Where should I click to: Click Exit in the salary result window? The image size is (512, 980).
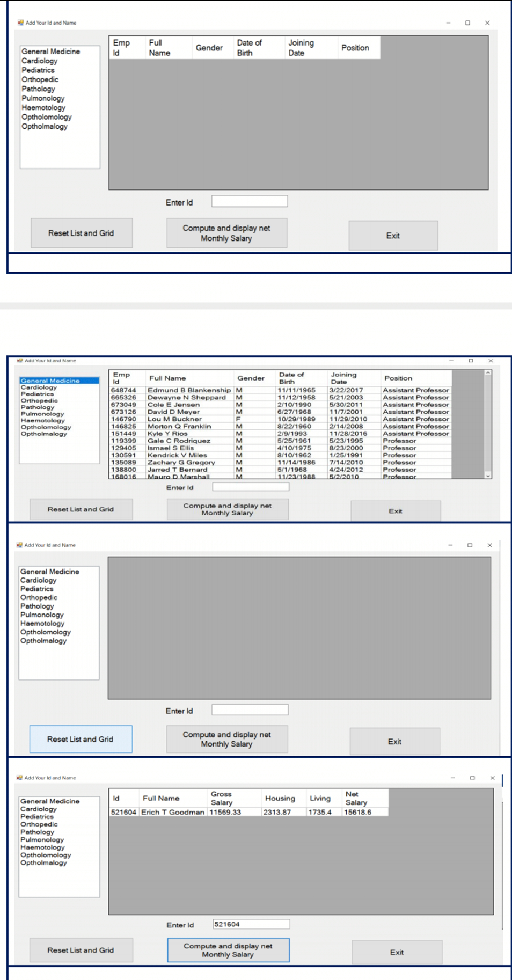point(397,952)
